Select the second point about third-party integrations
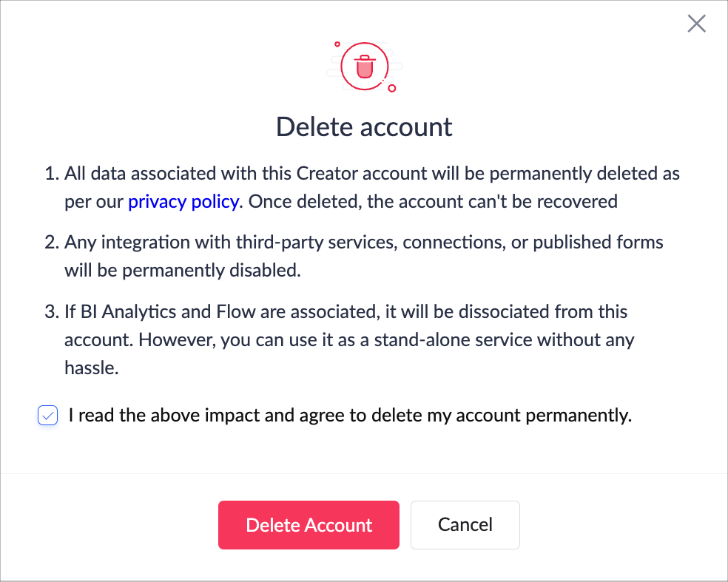 363,243
